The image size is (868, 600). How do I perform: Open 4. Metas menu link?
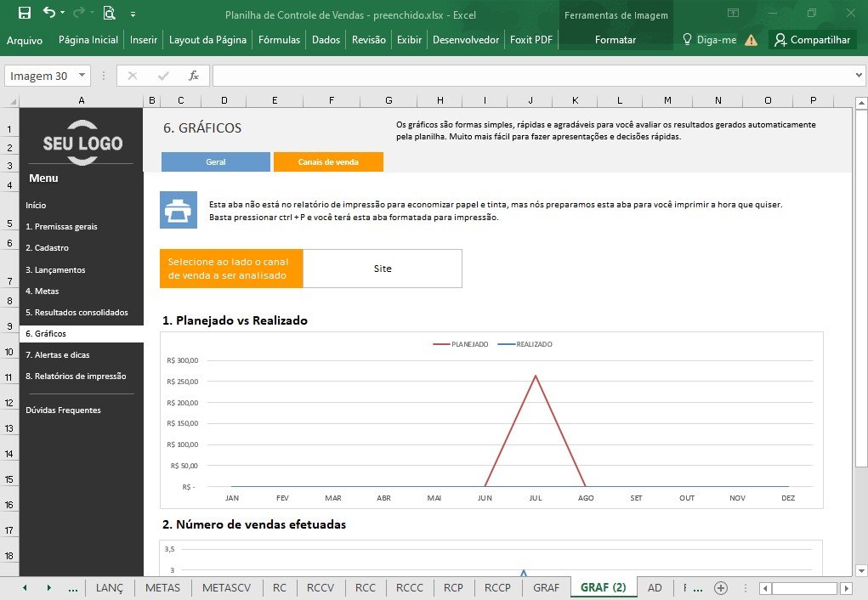[42, 292]
